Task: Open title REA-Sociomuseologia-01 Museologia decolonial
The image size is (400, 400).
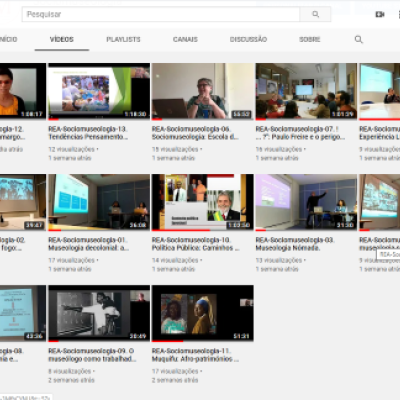Action: tap(89, 244)
